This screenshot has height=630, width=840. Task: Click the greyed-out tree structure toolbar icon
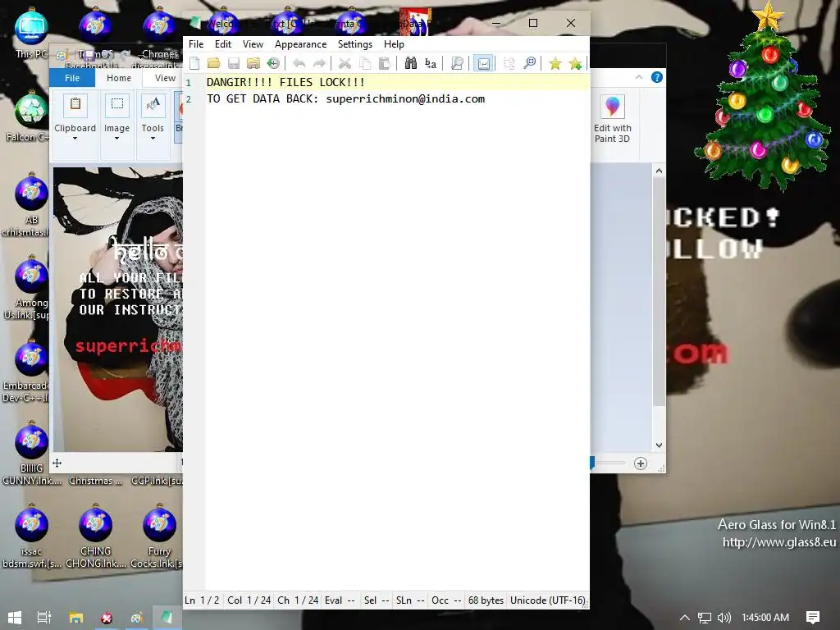(x=509, y=63)
